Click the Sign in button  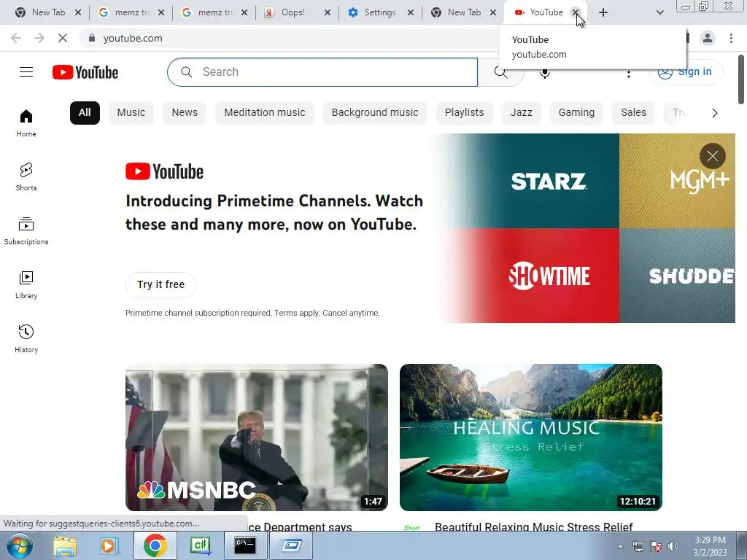(686, 72)
